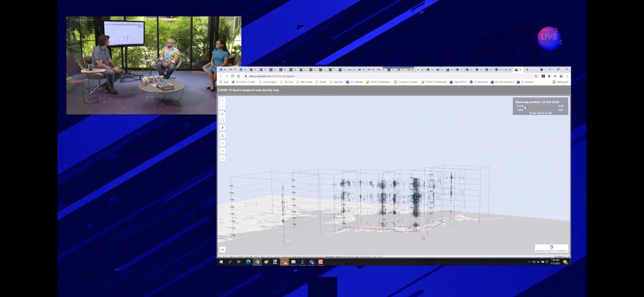Screen dimensions: 644x297
Task: Open the browser home page
Action: (238, 76)
